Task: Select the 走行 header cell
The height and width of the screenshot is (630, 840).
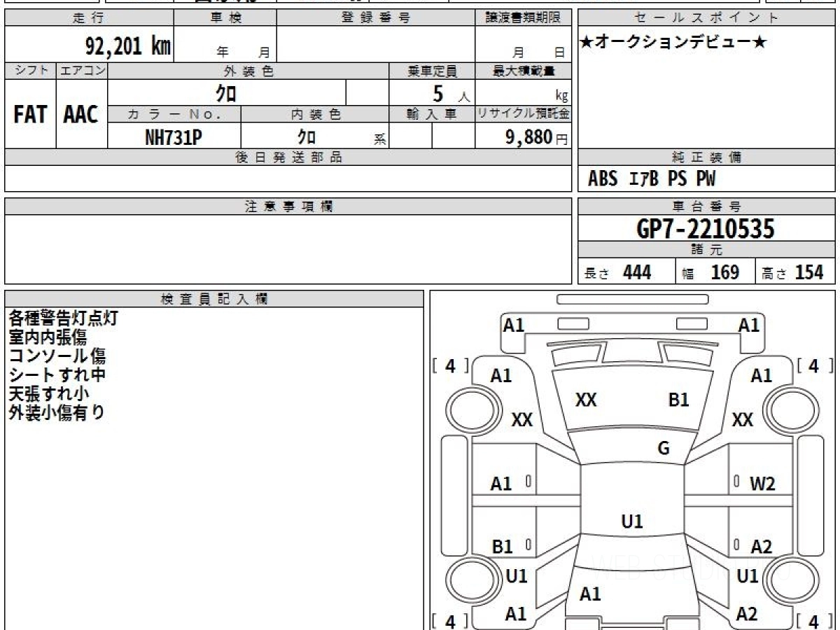Action: click(x=88, y=18)
